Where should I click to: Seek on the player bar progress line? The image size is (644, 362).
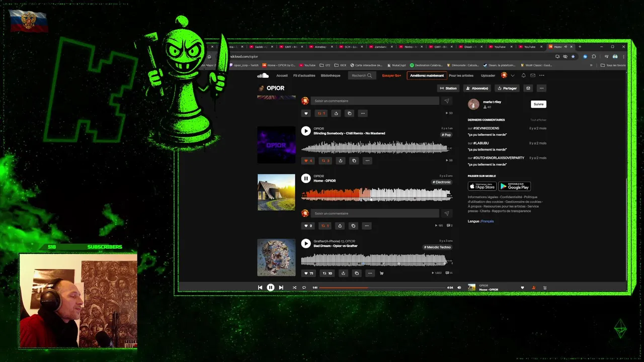pos(382,288)
